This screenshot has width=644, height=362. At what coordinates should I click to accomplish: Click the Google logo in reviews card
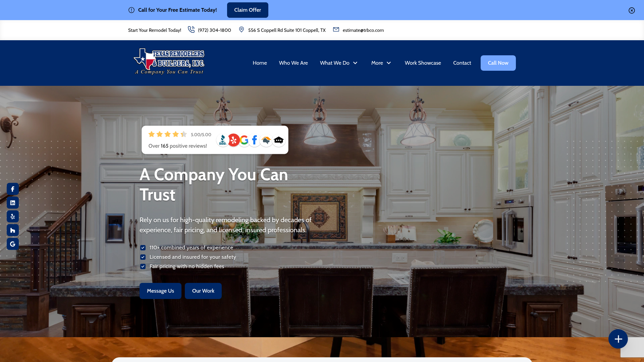(x=244, y=140)
